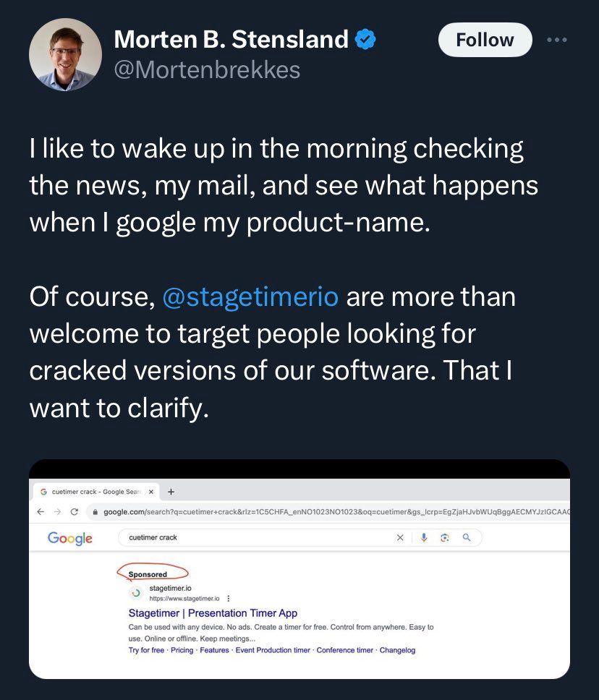
Task: Click the cuetimer crack search input field
Action: tap(253, 537)
